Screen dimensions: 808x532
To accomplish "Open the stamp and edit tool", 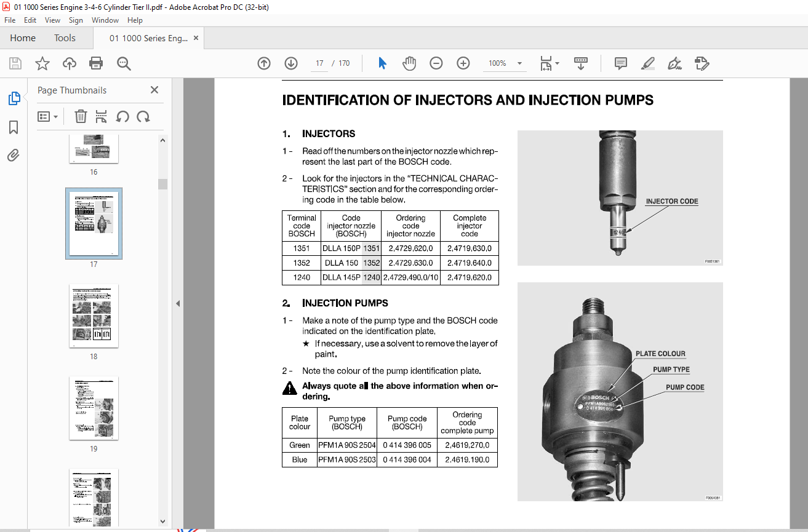I will coord(702,63).
